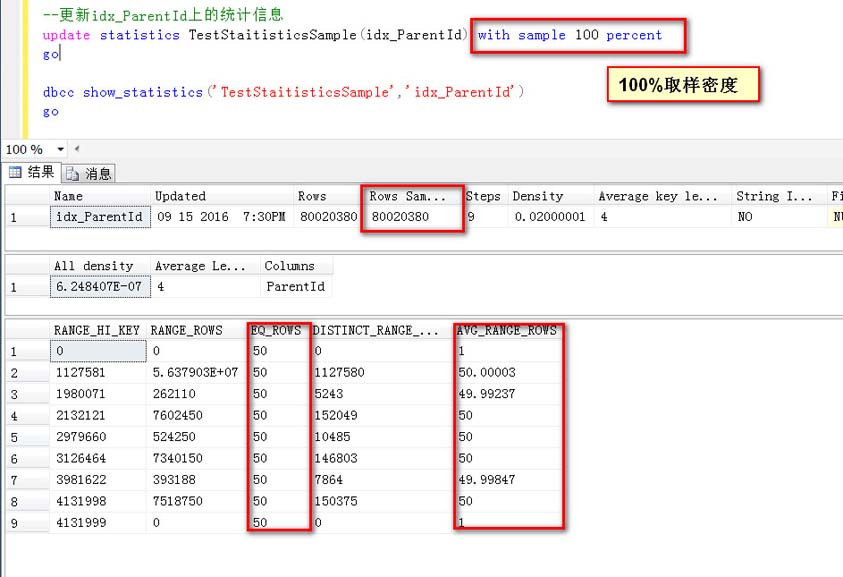Select the AVG_RANGE_ROWS column header
This screenshot has height=577, width=843.
[505, 330]
